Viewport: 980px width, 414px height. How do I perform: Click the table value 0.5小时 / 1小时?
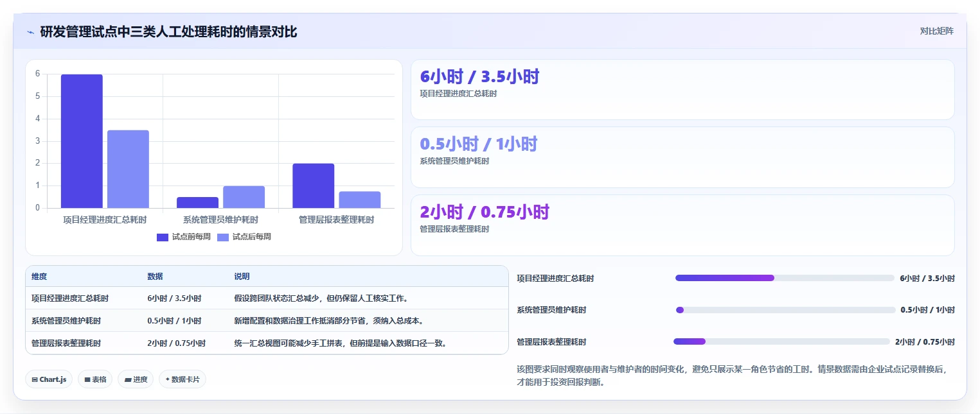[174, 321]
